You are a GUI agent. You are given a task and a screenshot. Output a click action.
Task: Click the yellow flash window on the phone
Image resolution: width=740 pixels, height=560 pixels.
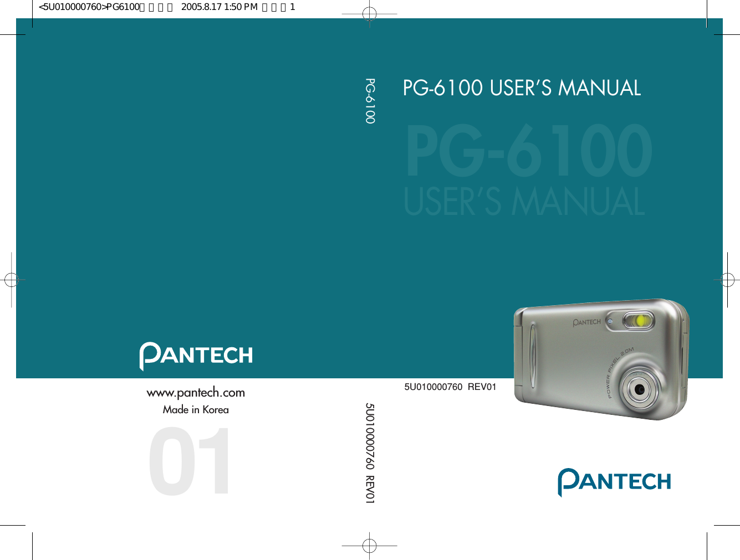point(641,321)
